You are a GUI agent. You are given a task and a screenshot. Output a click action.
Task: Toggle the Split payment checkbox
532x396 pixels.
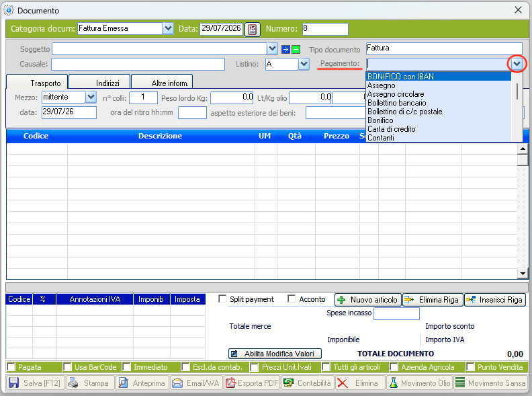click(222, 299)
